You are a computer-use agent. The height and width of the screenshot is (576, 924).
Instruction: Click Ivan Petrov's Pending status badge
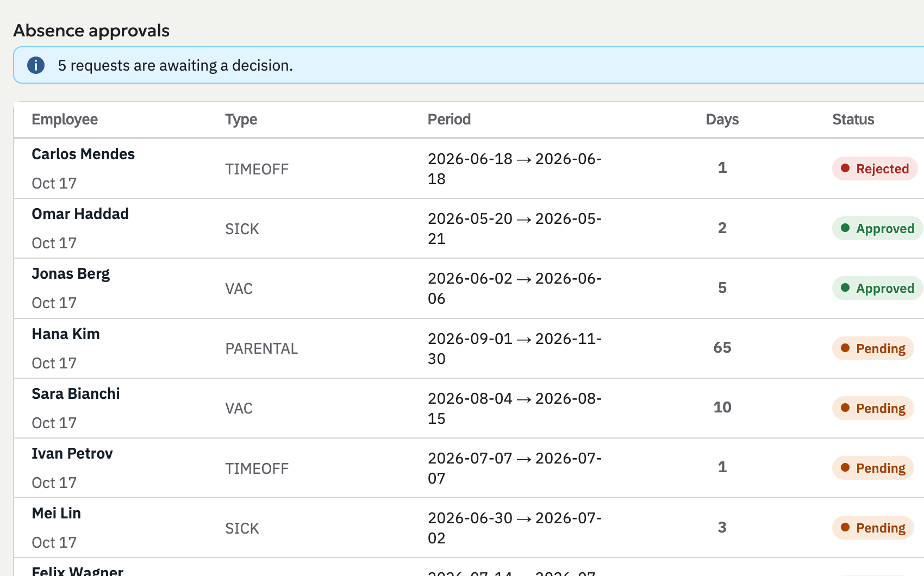[x=873, y=468]
